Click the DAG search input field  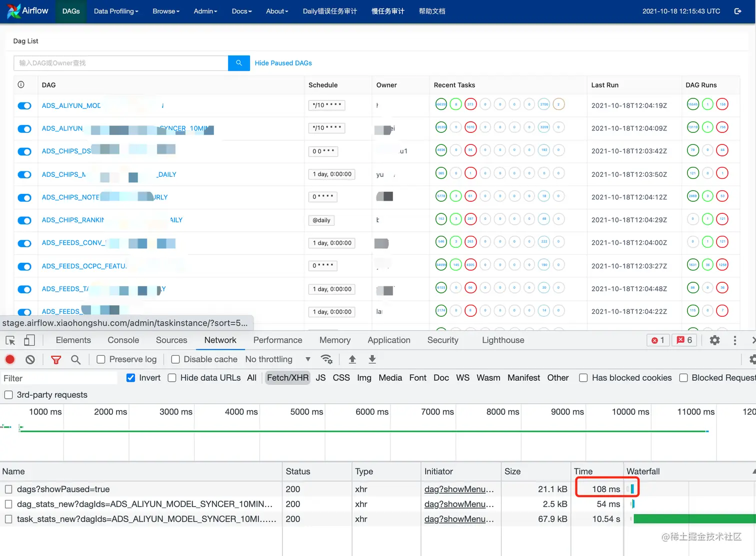point(121,63)
